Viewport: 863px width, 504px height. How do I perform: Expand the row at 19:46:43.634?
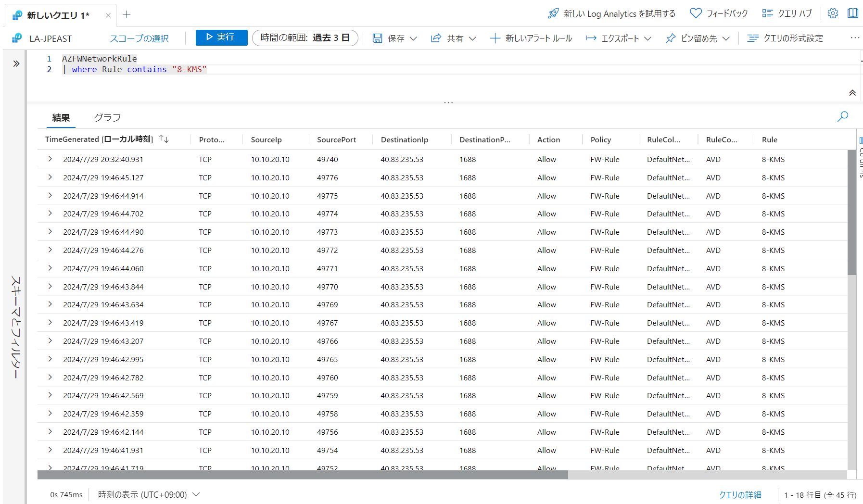coord(50,304)
